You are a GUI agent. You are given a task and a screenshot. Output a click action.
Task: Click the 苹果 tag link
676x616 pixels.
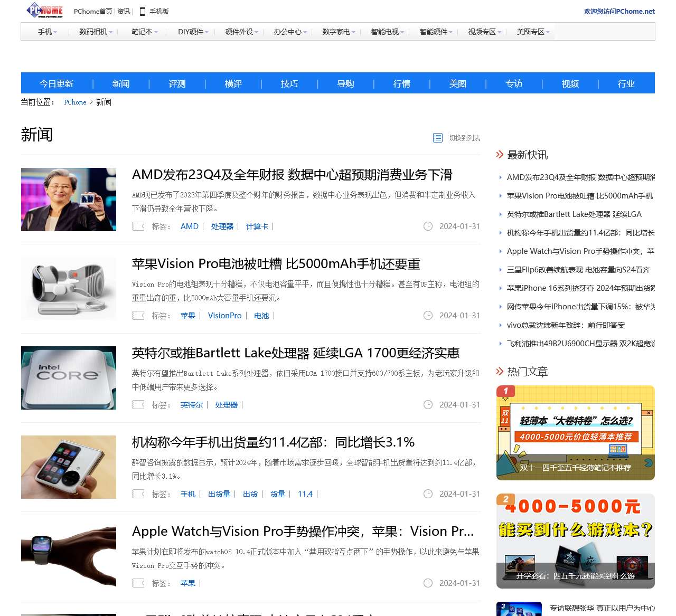coord(188,315)
